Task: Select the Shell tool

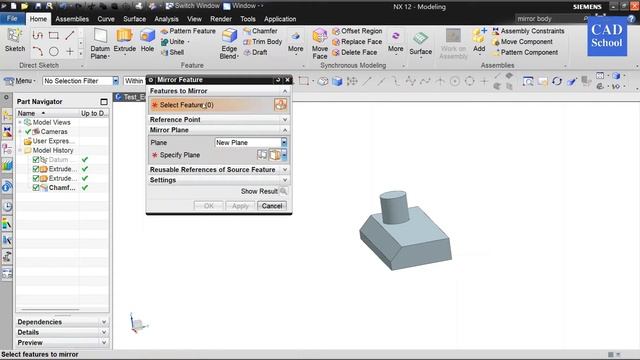Action: pos(173,52)
